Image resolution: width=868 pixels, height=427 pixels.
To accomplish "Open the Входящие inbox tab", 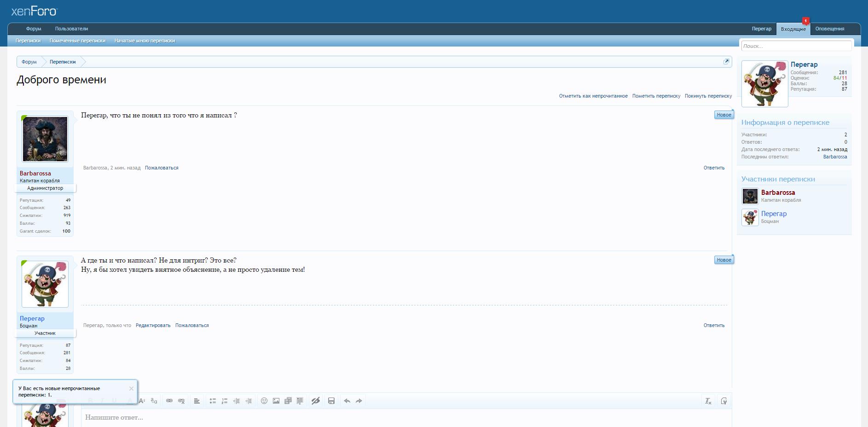I will pyautogui.click(x=793, y=29).
